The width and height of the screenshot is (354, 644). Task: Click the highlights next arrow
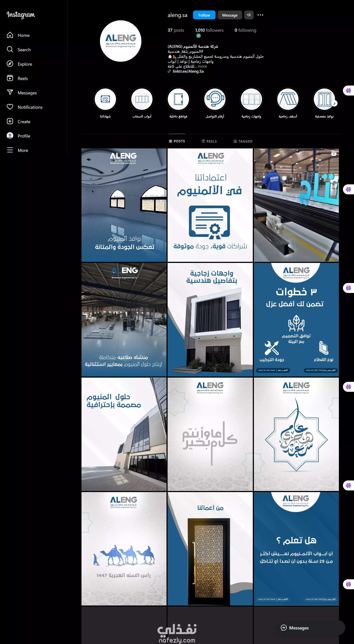(x=334, y=103)
